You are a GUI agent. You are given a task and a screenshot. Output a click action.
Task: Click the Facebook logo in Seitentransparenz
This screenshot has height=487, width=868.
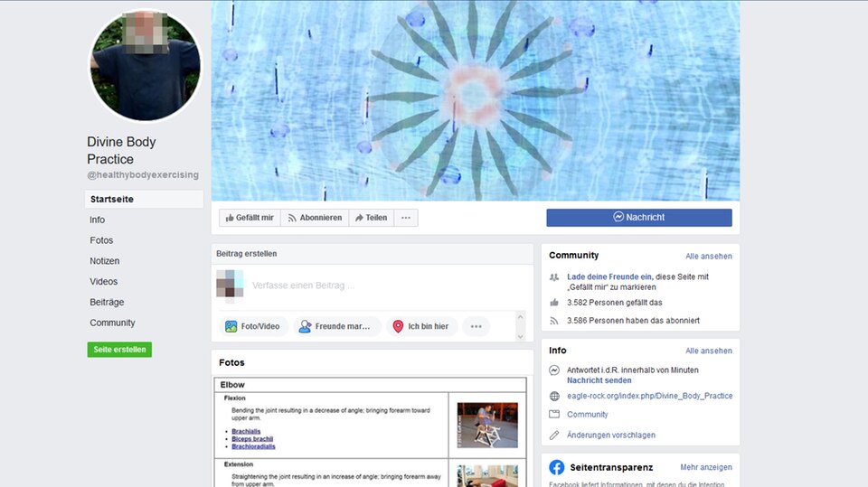pos(556,467)
